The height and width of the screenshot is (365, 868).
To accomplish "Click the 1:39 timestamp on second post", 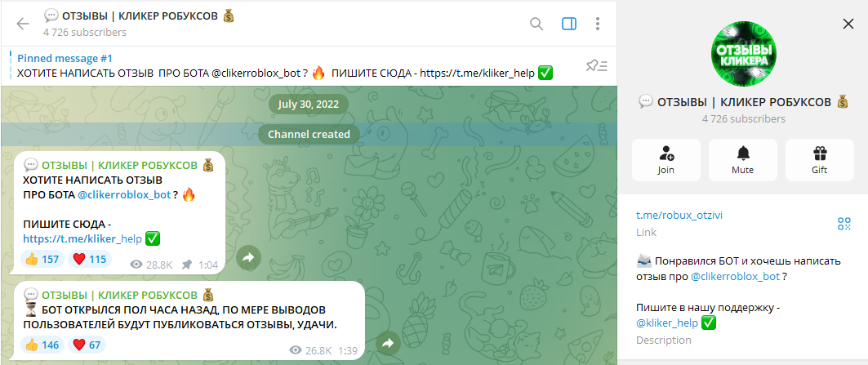I will (348, 350).
